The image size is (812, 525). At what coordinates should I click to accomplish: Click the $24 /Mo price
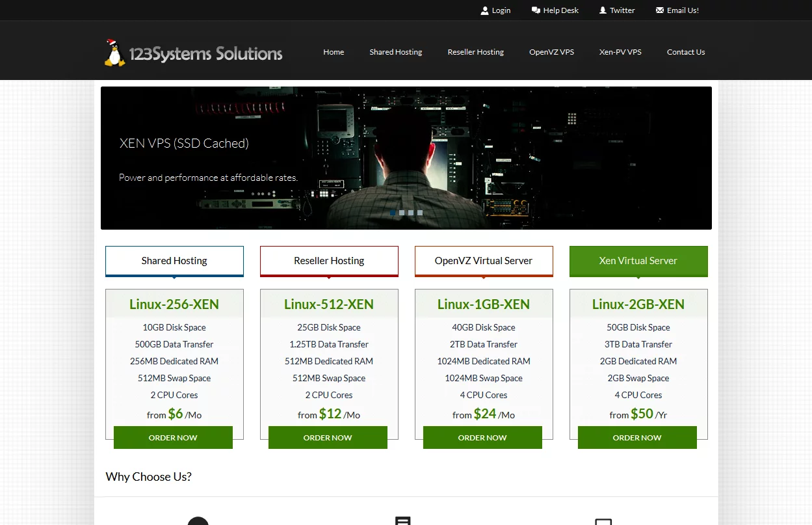(x=484, y=414)
